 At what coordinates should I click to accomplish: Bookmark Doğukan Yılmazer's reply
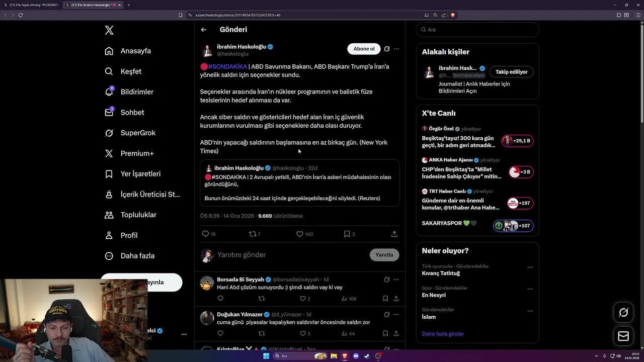385,333
